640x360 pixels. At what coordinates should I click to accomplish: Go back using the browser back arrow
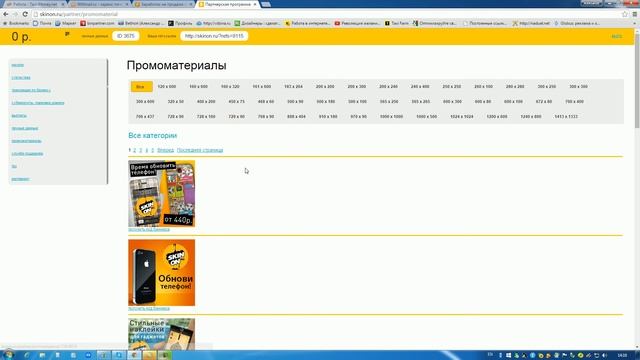coord(6,14)
